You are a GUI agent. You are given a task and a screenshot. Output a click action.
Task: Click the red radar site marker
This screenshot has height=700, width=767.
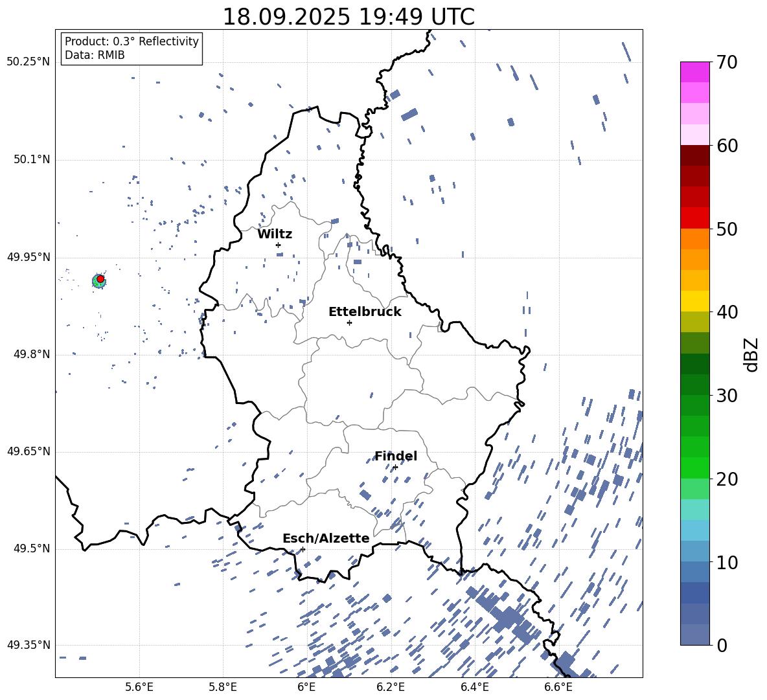click(100, 279)
